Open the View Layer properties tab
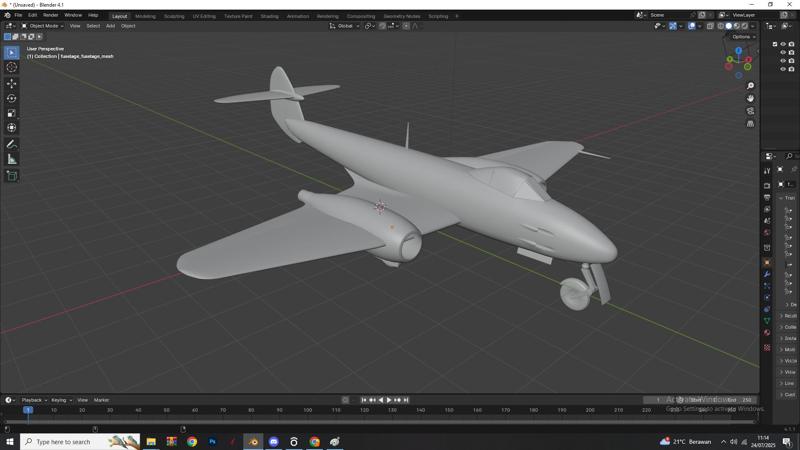This screenshot has height=450, width=800. (767, 209)
